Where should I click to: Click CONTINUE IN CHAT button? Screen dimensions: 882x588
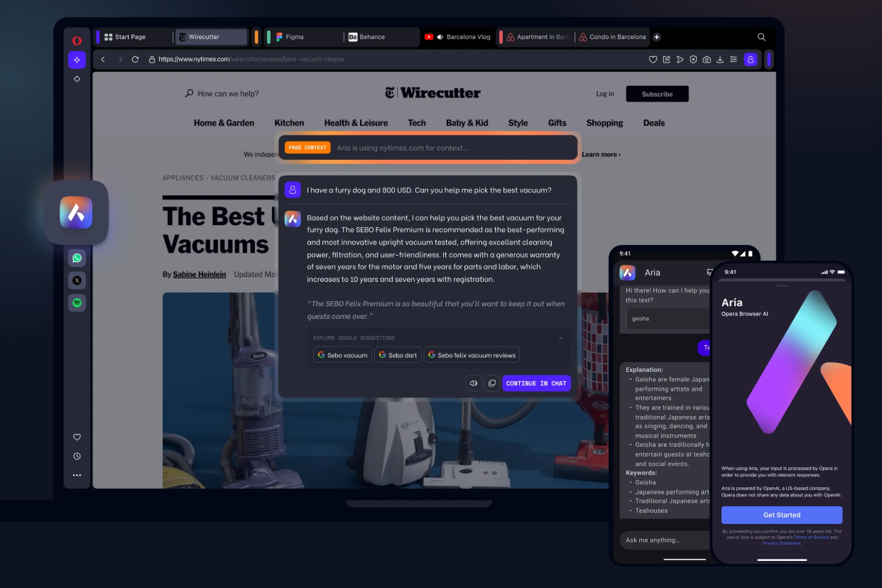pos(536,383)
